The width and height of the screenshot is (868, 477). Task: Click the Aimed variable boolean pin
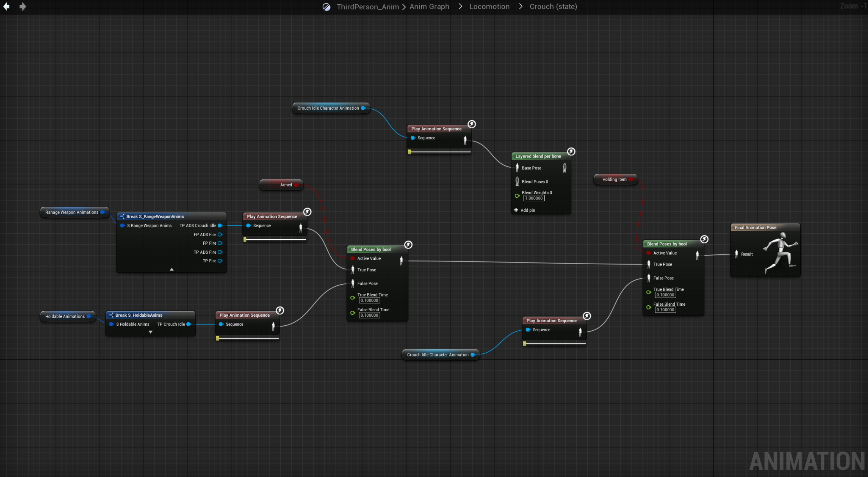tap(296, 184)
